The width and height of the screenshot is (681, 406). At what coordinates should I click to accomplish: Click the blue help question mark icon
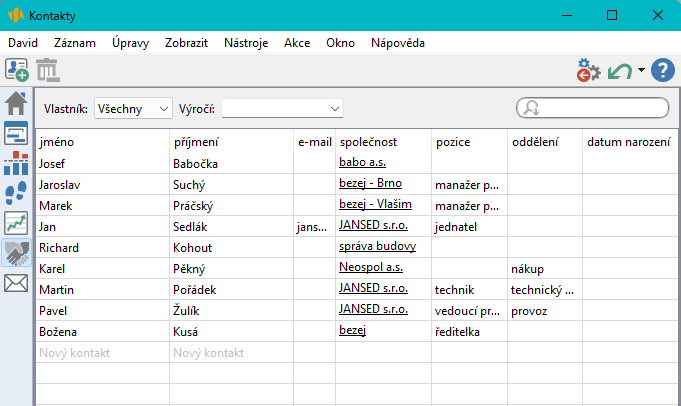662,70
